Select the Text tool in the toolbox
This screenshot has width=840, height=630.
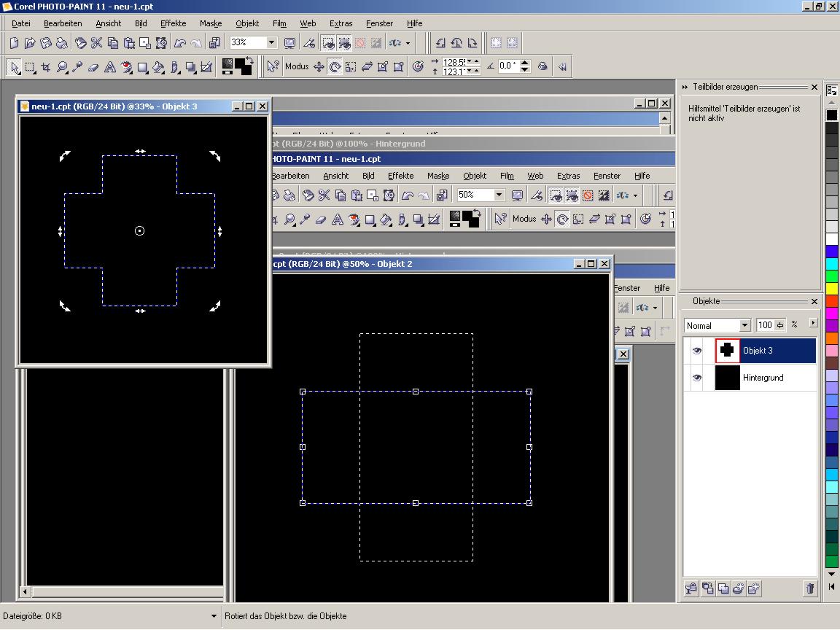tap(110, 67)
